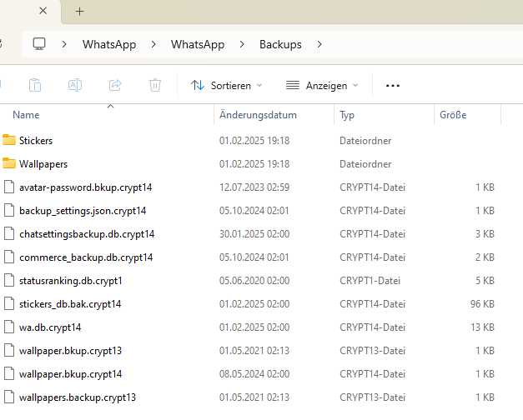The image size is (523, 420).
Task: Expand the chevron right of the PC icon
Action: click(x=63, y=44)
